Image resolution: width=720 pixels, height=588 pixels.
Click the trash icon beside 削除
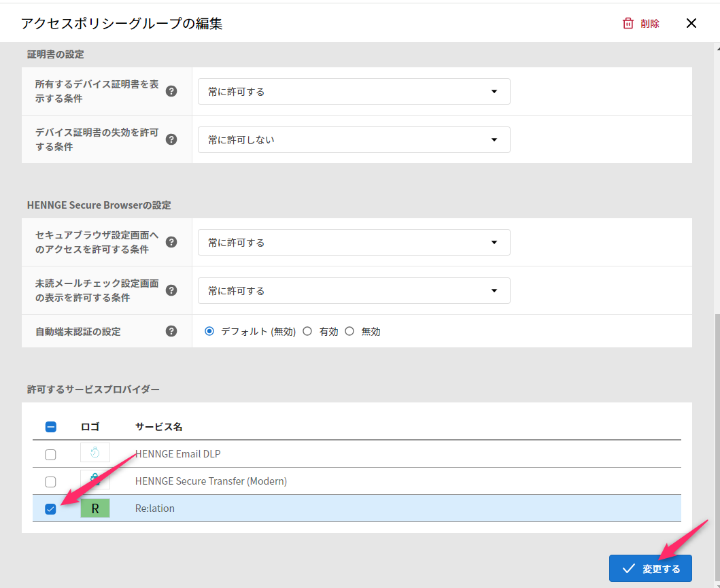[x=628, y=23]
